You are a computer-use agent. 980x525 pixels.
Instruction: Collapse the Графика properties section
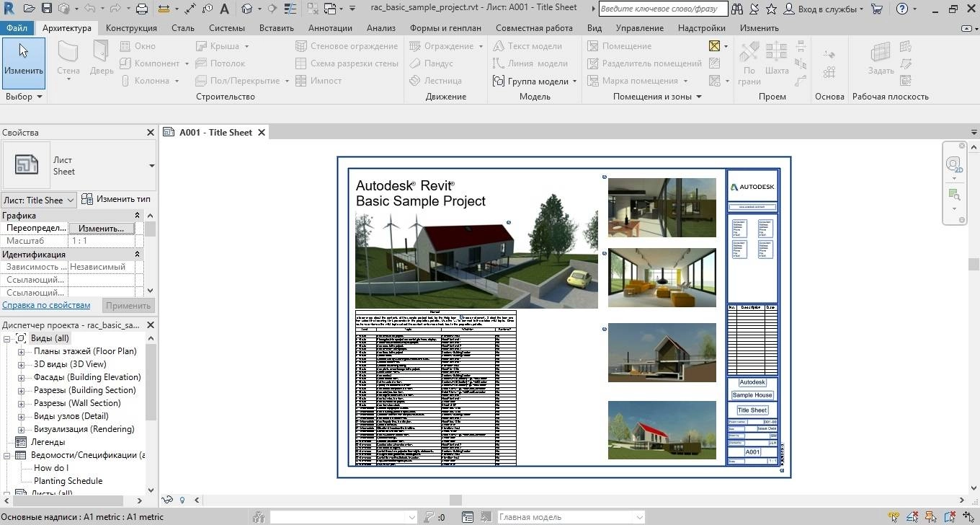pyautogui.click(x=137, y=216)
